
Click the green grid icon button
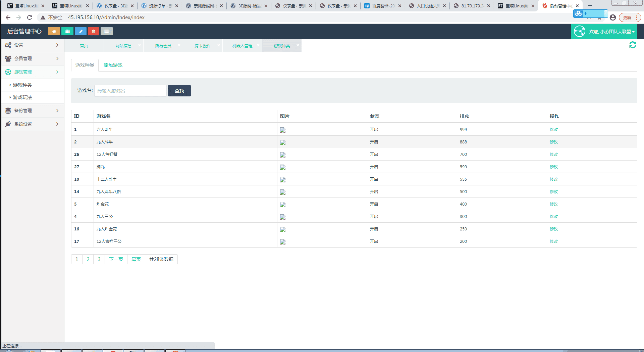[x=67, y=31]
